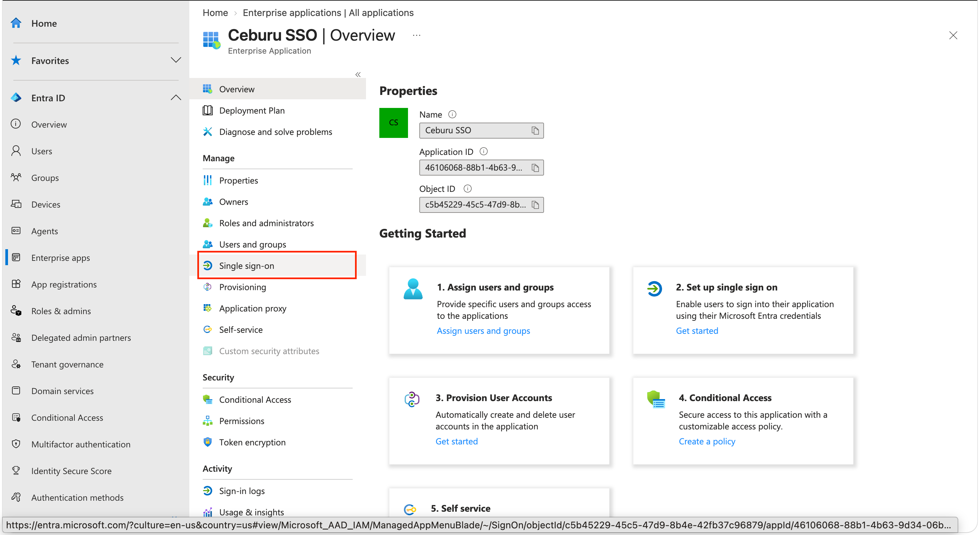Copy the Name field value
980x535 pixels.
click(535, 131)
